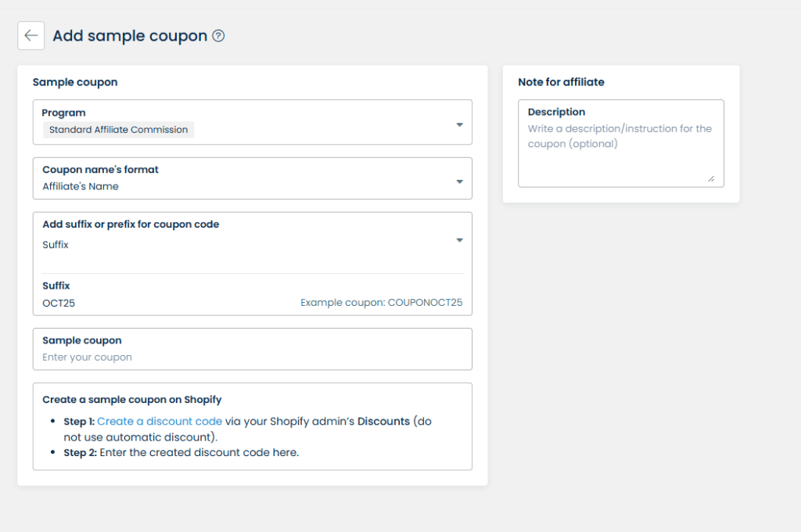Click the Suffix input containing OCT25
This screenshot has width=801, height=532.
(x=156, y=303)
